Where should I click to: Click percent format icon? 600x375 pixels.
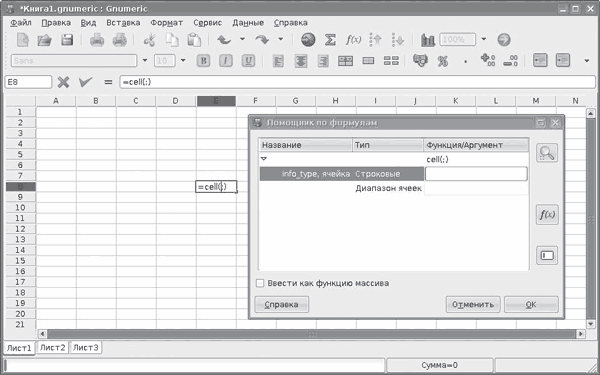click(443, 61)
